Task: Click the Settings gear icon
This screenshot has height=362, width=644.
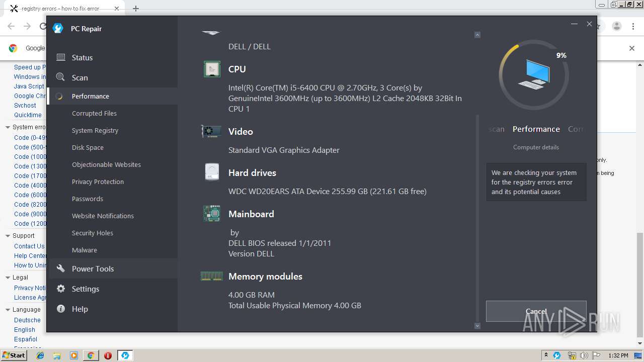Action: click(x=61, y=289)
